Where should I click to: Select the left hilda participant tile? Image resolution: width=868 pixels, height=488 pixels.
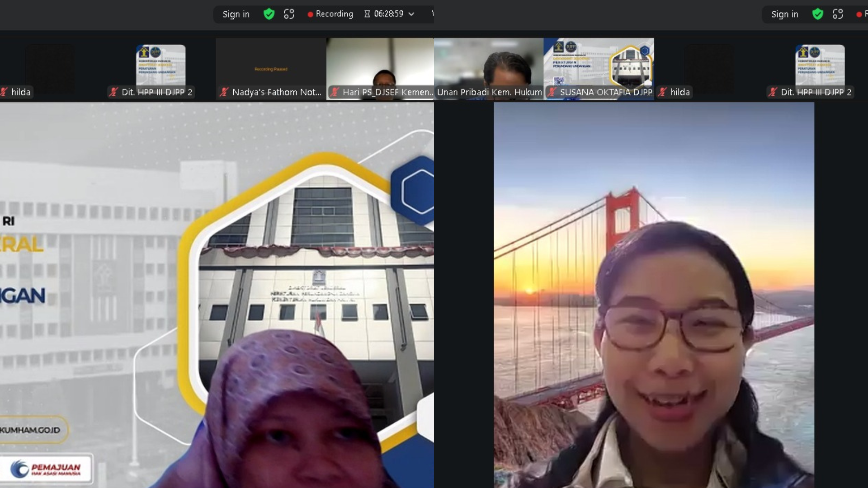click(50, 68)
